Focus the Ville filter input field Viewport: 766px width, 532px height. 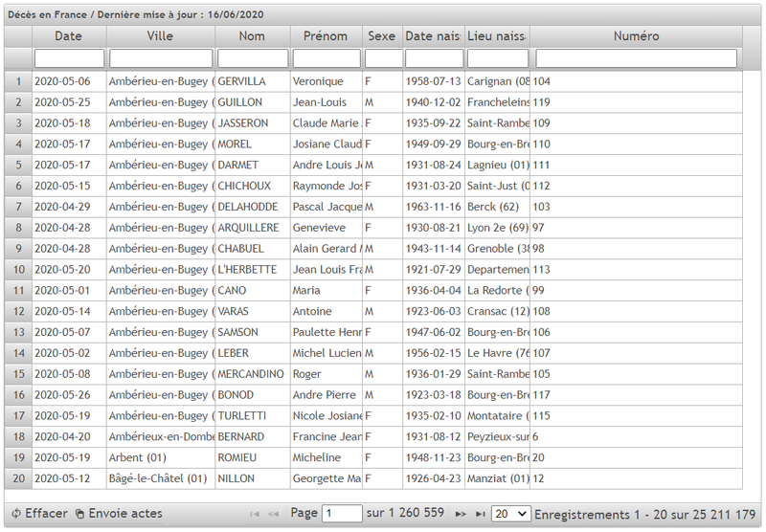point(161,58)
